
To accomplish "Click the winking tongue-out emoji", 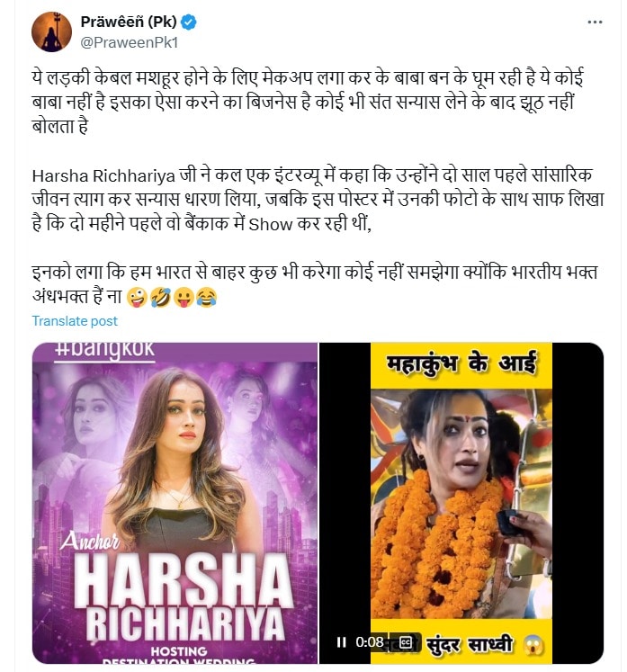I will (137, 298).
